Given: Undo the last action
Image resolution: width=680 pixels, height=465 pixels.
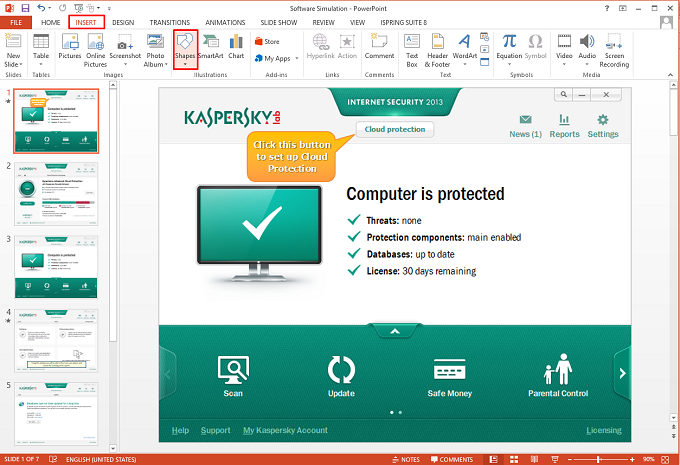Looking at the screenshot, I should click(x=41, y=8).
